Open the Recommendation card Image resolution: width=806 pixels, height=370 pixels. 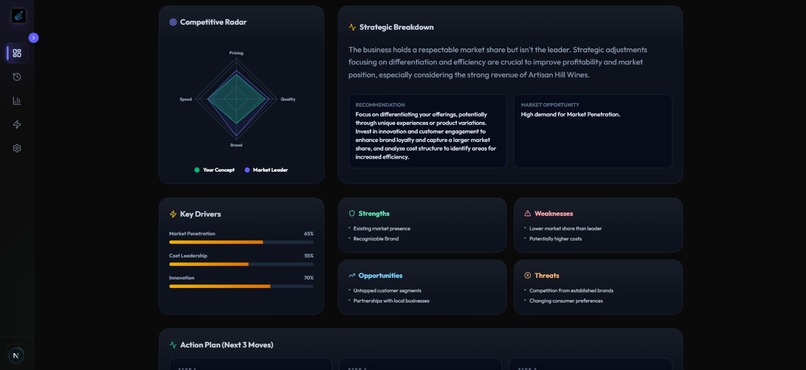pyautogui.click(x=428, y=131)
